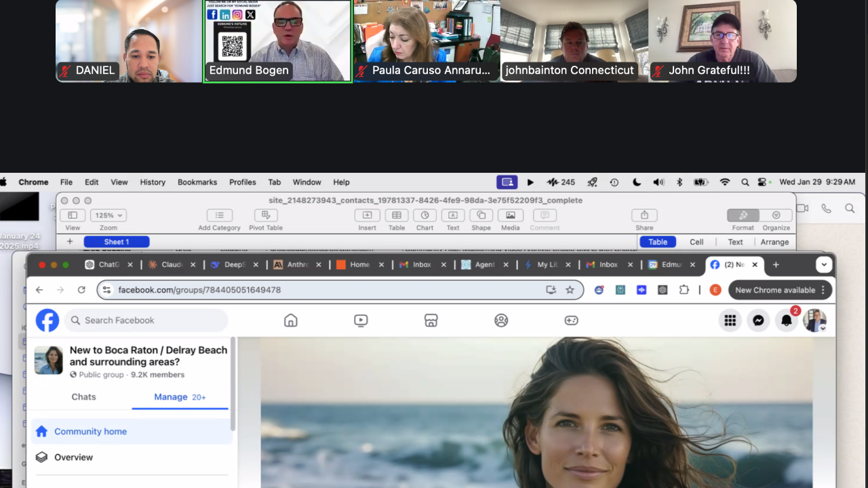Screen dimensions: 868x488
Task: Open Chrome Extensions puzzle icon
Action: pos(684,290)
